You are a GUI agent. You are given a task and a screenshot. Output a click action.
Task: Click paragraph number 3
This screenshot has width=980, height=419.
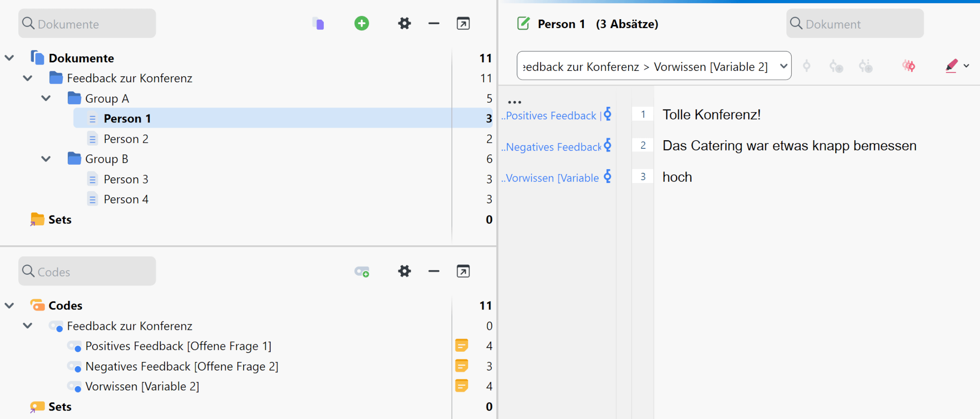[x=643, y=177]
